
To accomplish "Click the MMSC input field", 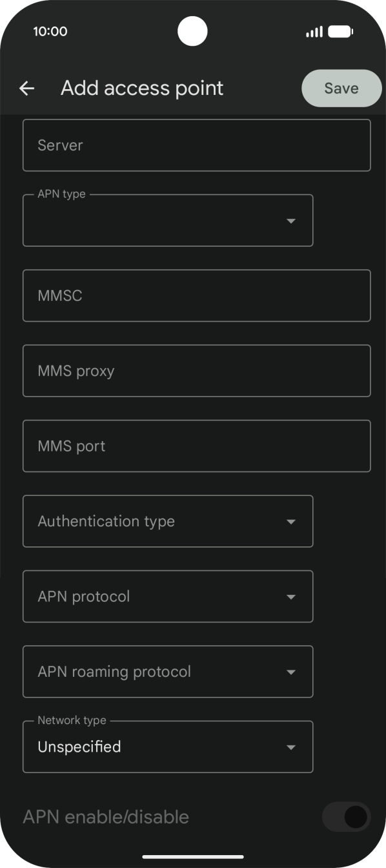I will [x=197, y=295].
